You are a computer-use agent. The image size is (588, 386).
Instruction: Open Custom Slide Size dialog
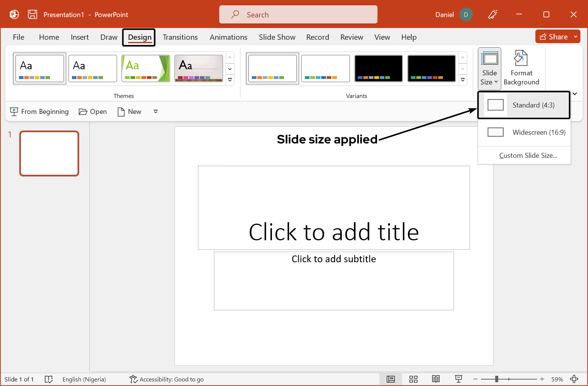pyautogui.click(x=528, y=155)
